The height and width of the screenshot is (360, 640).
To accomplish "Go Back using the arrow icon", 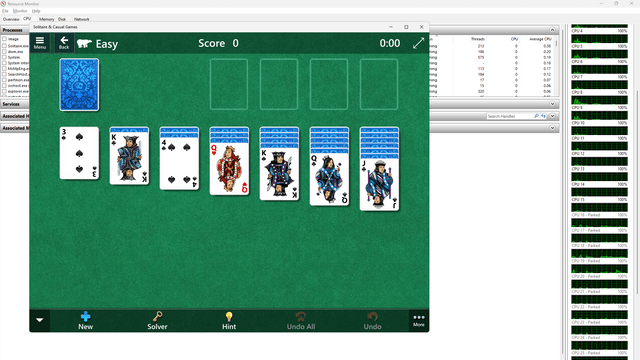I will coord(64,43).
